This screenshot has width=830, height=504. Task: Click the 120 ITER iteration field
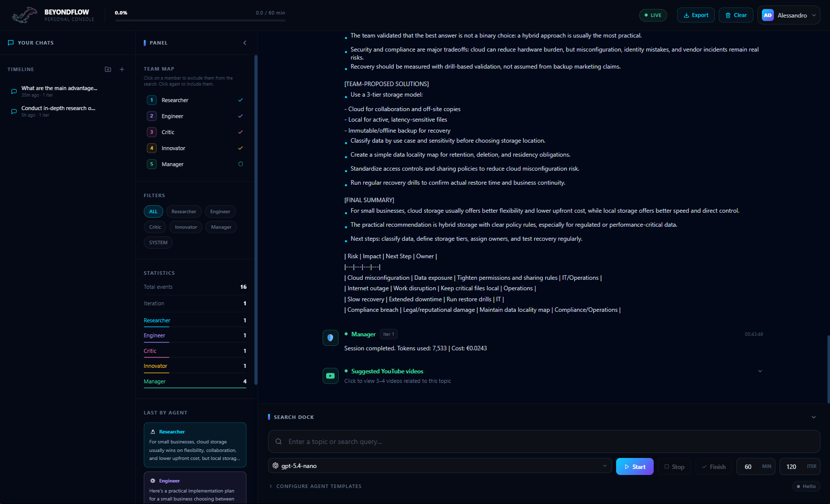(800, 466)
